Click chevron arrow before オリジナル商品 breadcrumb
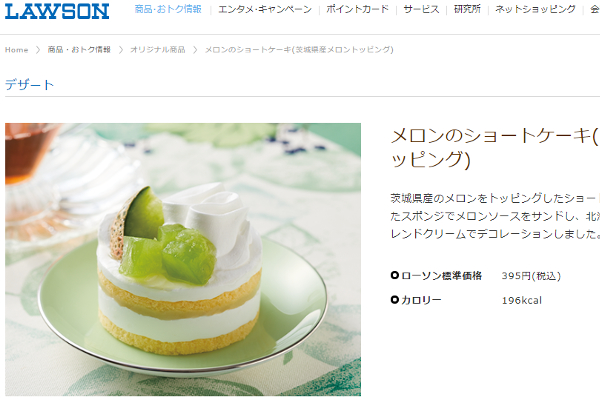 point(121,50)
